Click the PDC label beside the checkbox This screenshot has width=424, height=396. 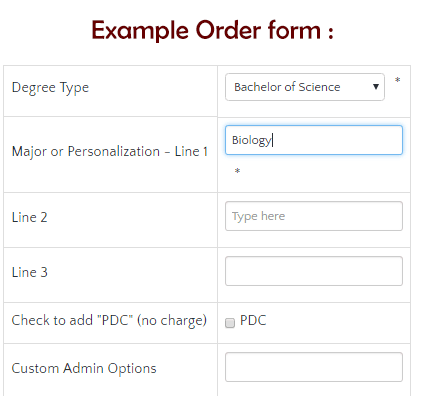253,321
